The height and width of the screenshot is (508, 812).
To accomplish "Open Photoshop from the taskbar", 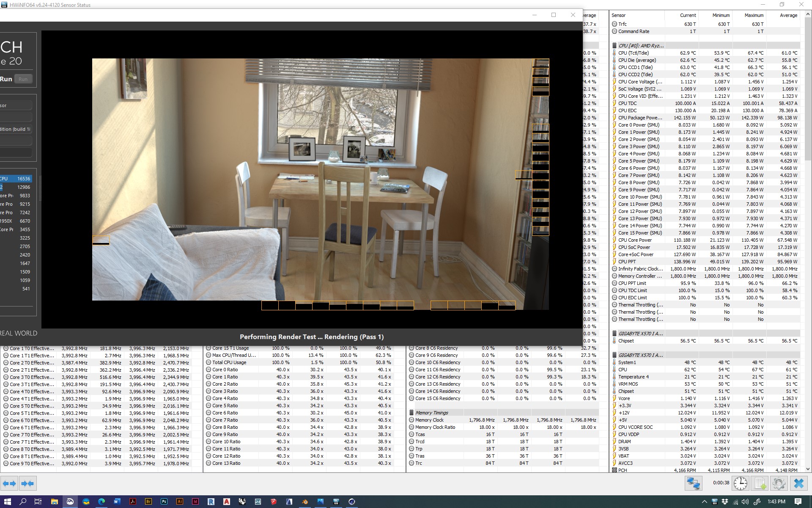I will (164, 502).
